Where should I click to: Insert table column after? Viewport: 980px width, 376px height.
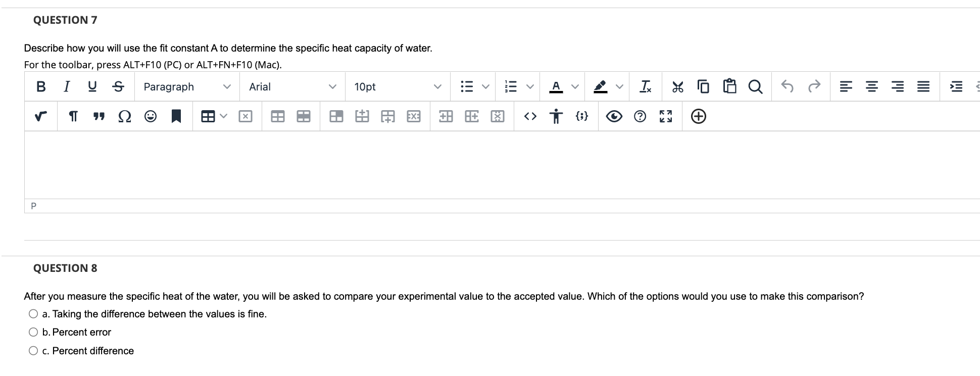tap(472, 117)
